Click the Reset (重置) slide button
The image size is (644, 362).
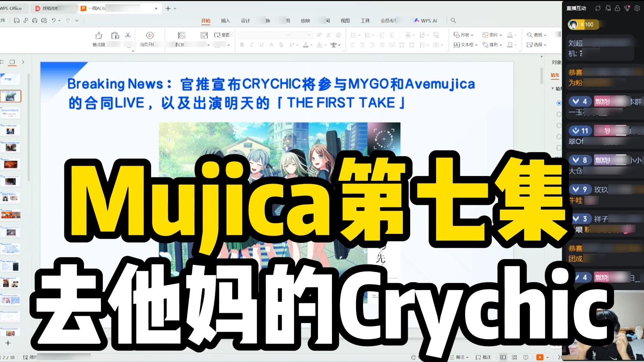pos(222,35)
